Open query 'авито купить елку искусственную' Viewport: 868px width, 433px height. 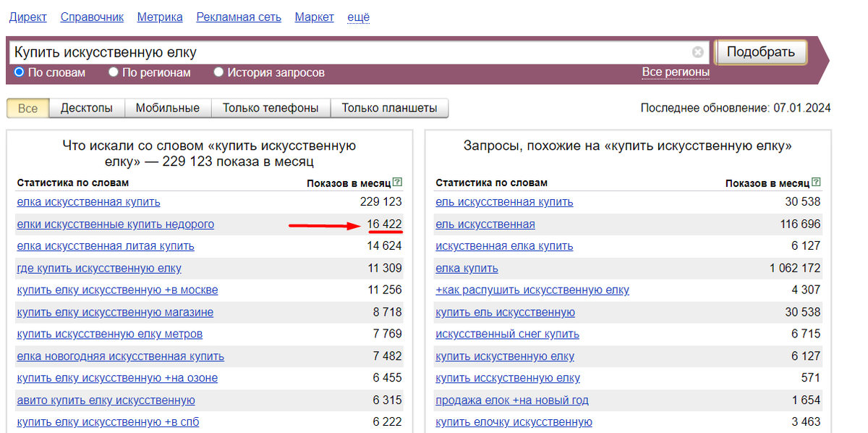pos(106,400)
